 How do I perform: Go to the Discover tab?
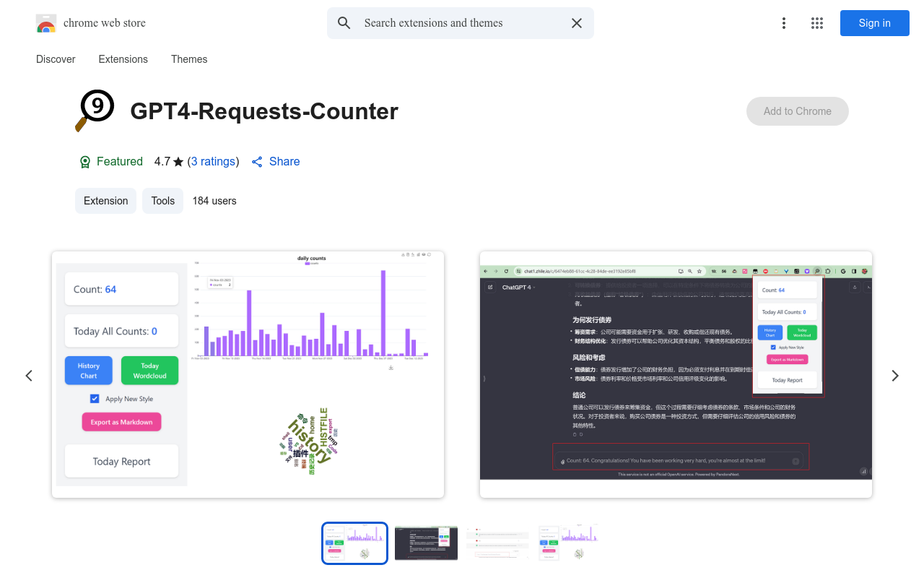click(56, 59)
